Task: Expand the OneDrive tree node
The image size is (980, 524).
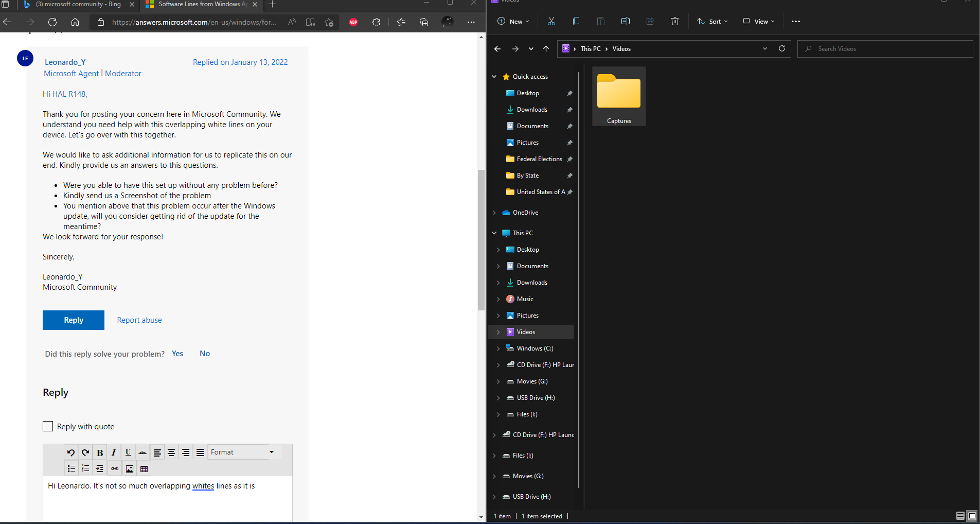Action: (x=494, y=213)
